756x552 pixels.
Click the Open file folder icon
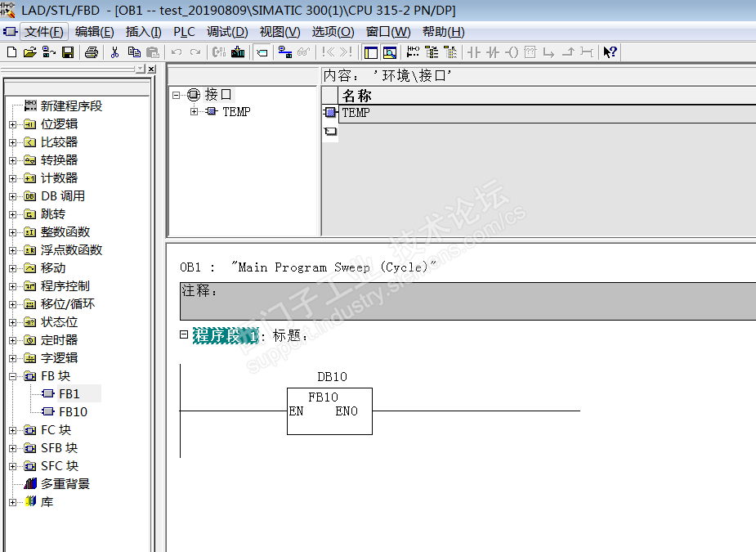30,52
